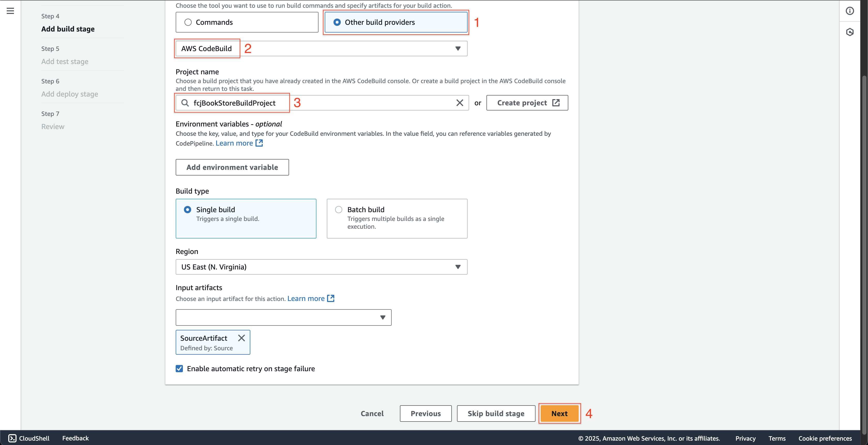The image size is (868, 445).
Task: Click Skip build stage button
Action: click(496, 413)
